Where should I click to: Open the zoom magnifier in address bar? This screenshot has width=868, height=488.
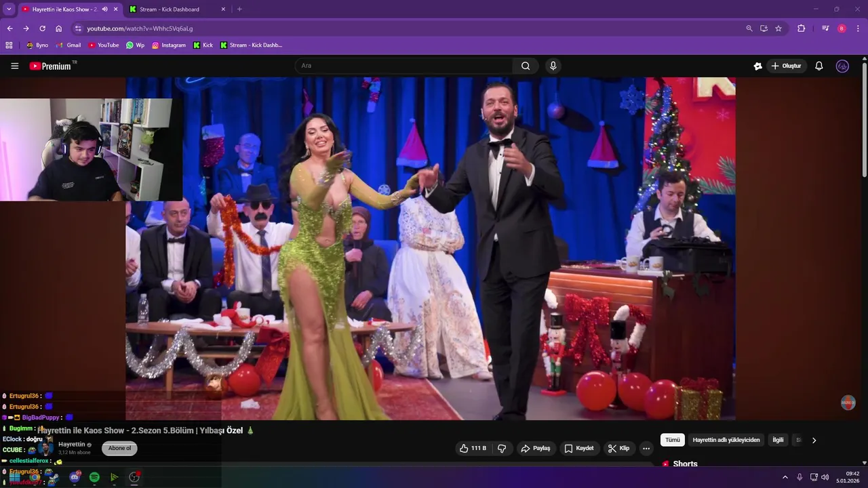point(749,28)
